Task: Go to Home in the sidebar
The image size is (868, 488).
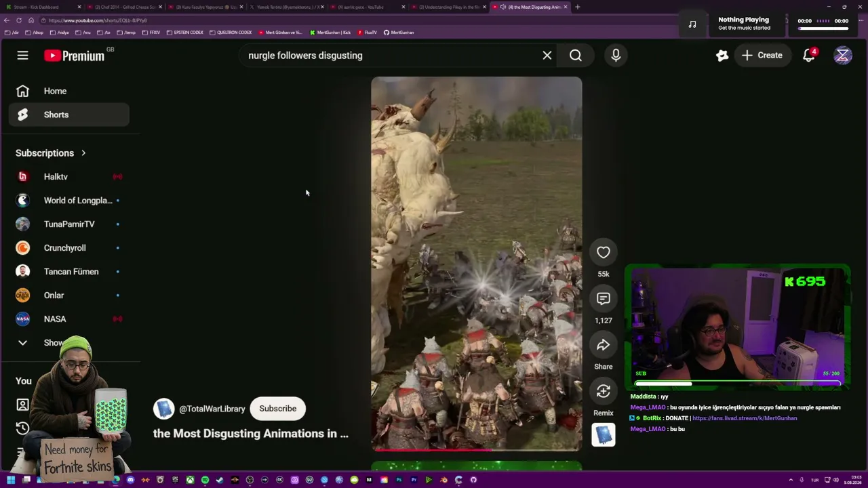Action: click(68, 91)
